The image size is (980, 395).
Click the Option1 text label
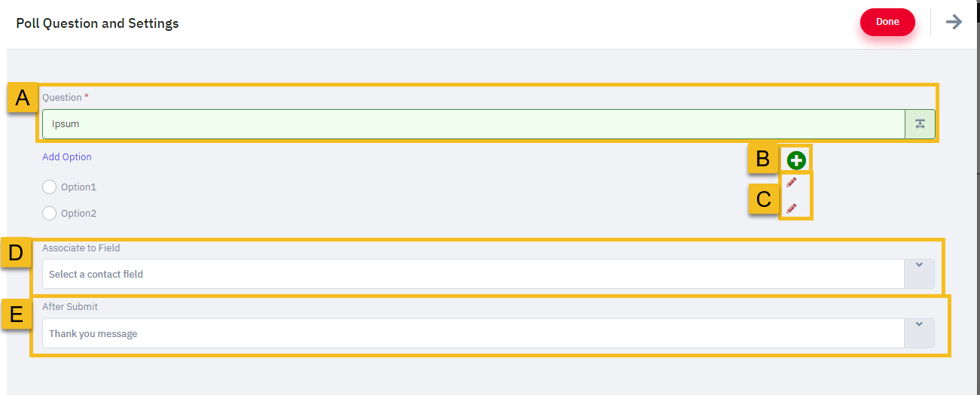[x=78, y=187]
